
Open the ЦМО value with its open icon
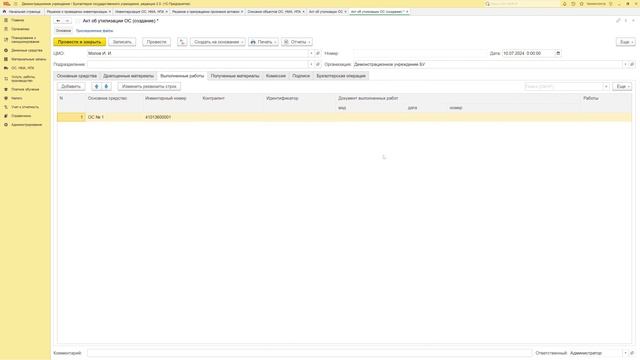coord(318,53)
